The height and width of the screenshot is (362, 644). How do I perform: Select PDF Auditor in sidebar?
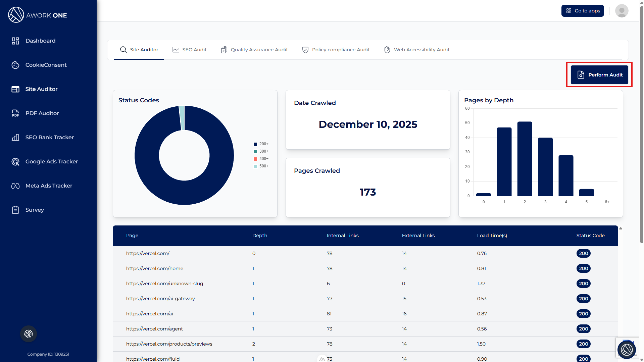coord(42,113)
